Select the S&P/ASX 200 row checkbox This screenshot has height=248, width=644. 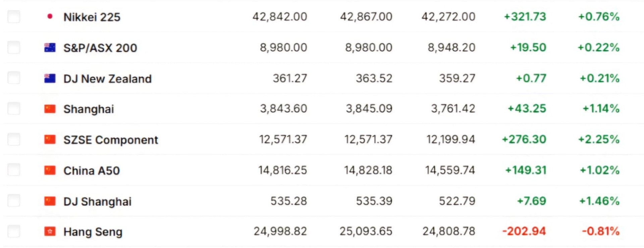14,47
